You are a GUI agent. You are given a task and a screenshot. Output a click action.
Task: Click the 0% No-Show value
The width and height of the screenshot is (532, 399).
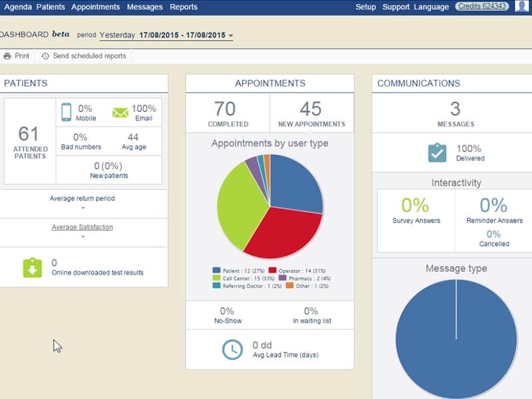tap(227, 311)
